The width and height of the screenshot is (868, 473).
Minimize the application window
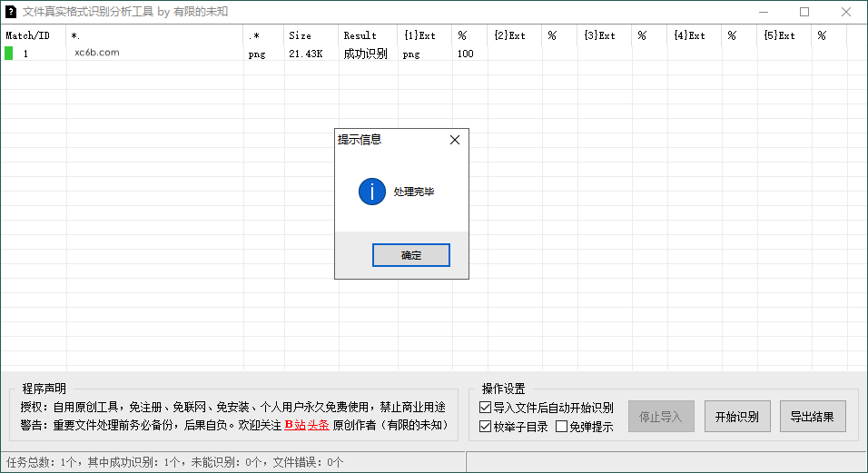tap(764, 12)
